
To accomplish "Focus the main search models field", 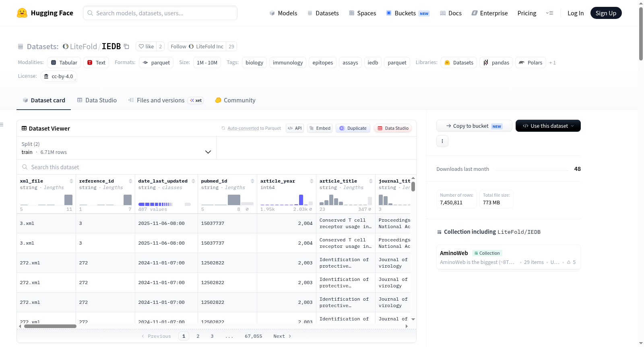I will click(160, 13).
